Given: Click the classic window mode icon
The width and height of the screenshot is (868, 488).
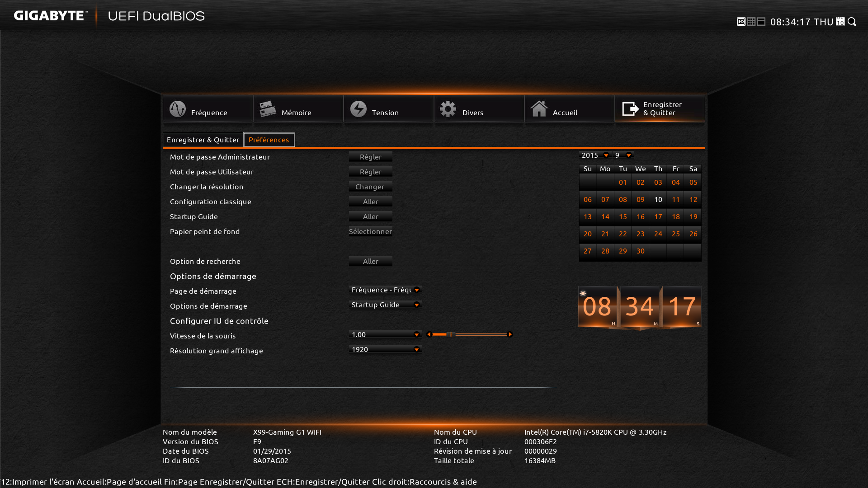Looking at the screenshot, I should (x=761, y=22).
